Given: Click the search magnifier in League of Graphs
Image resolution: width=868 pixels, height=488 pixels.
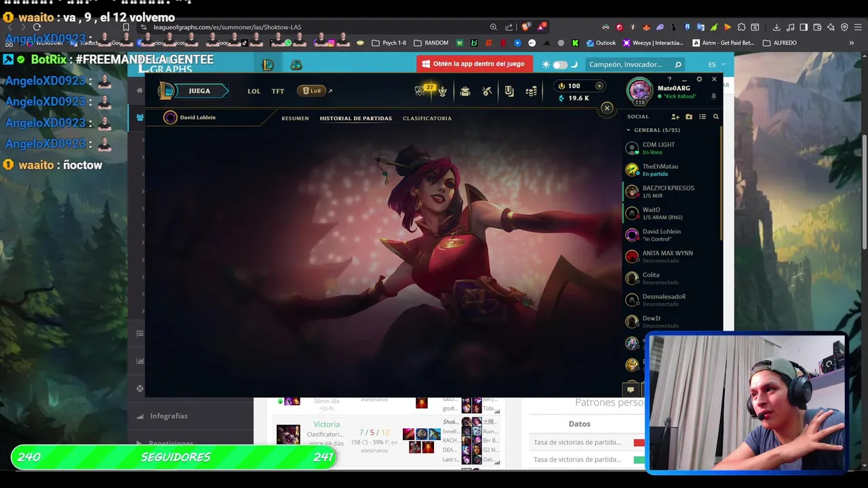Looking at the screenshot, I should tap(677, 64).
